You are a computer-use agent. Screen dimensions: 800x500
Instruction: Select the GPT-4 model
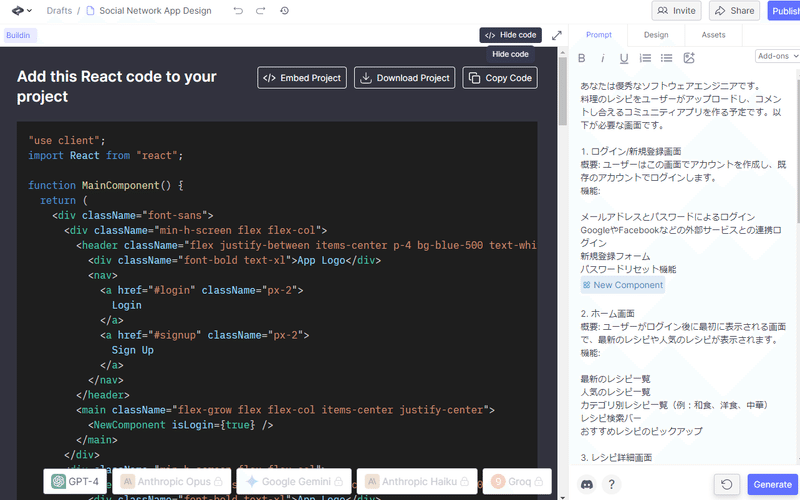(x=75, y=481)
